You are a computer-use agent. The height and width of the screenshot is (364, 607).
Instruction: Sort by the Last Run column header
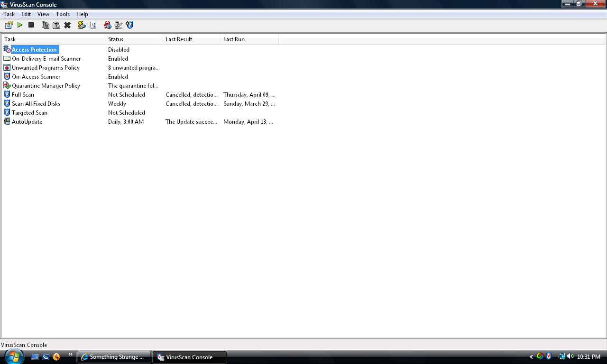pyautogui.click(x=249, y=39)
